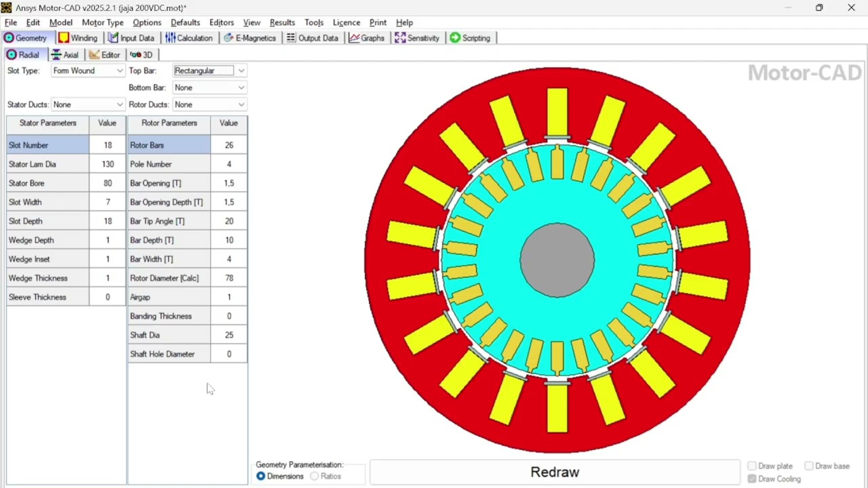Show the Output Data tab
This screenshot has height=488, width=868.
click(313, 38)
